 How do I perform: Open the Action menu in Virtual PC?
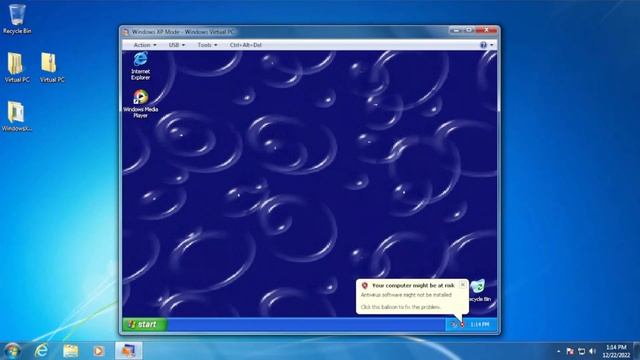(145, 45)
